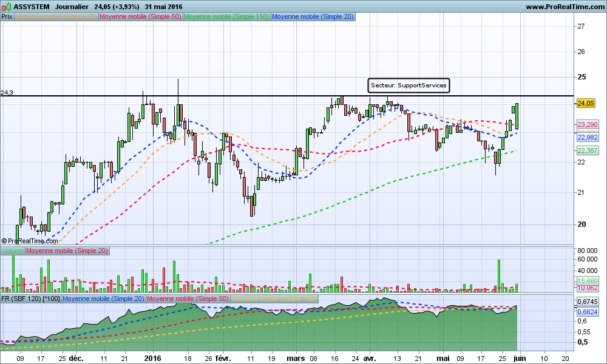Image resolution: width=607 pixels, height=364 pixels.
Task: Open the Moyenne mobile (Simple 30) orange label
Action: click(56, 16)
